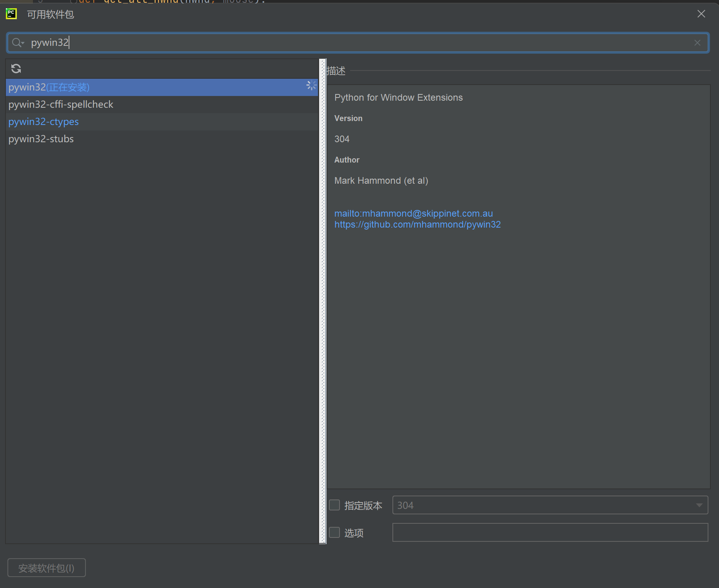Open the github.com/mhammond/pywin32 link

[x=418, y=224]
